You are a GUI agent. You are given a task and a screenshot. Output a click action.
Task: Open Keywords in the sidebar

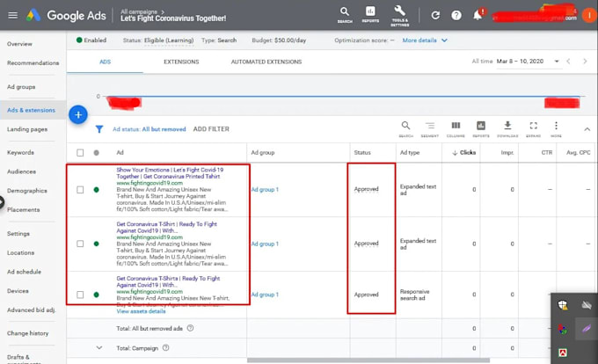click(x=20, y=152)
